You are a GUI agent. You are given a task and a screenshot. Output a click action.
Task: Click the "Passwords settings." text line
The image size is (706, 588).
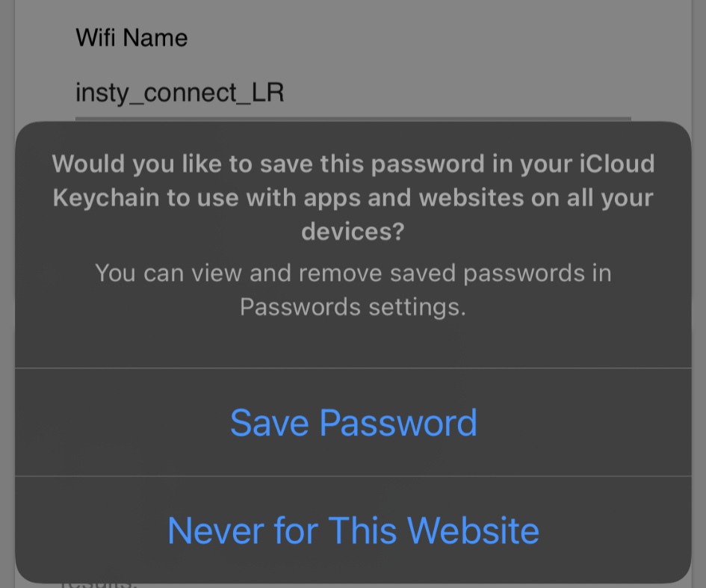[353, 307]
